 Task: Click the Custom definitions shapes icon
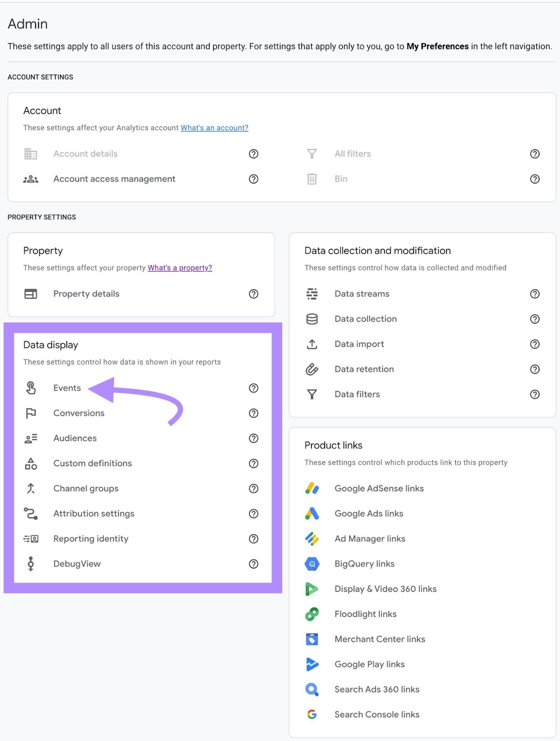31,463
